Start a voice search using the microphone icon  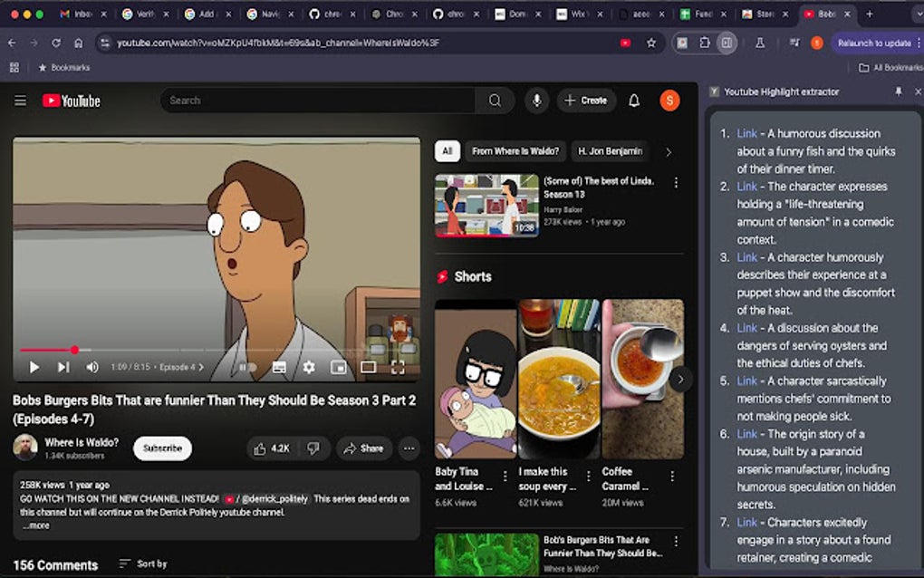click(536, 101)
